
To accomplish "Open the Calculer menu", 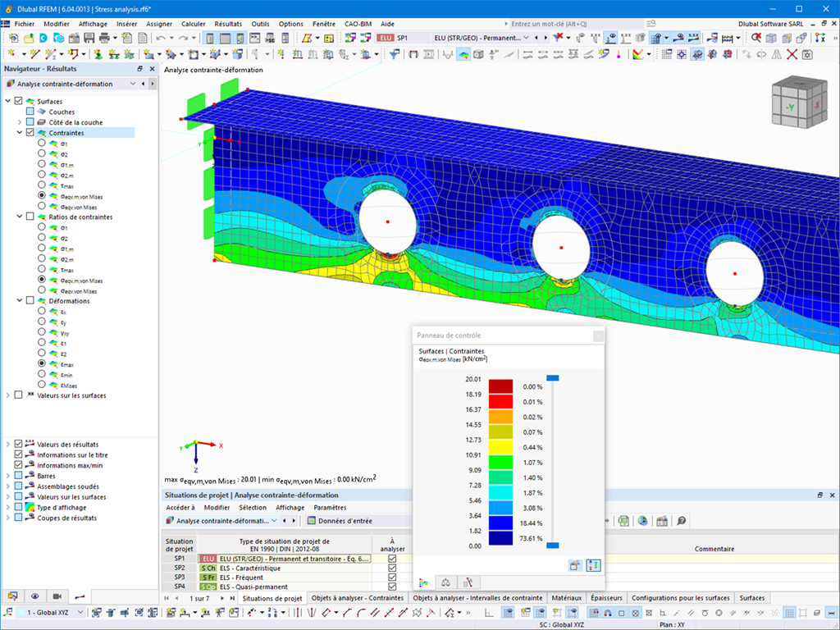I will 193,24.
